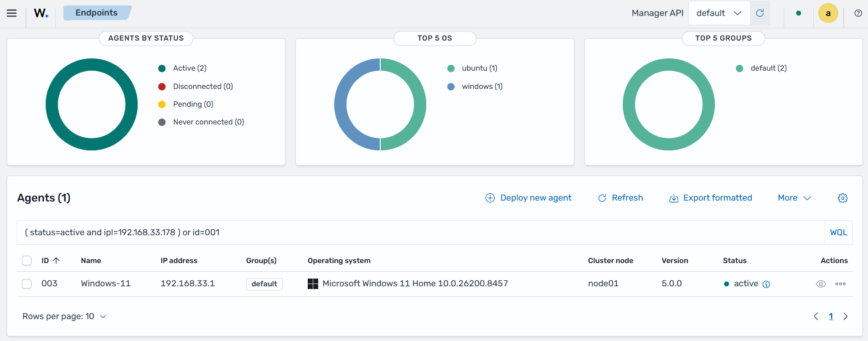Image resolution: width=868 pixels, height=341 pixels.
Task: Open the More dropdown menu
Action: pos(794,198)
